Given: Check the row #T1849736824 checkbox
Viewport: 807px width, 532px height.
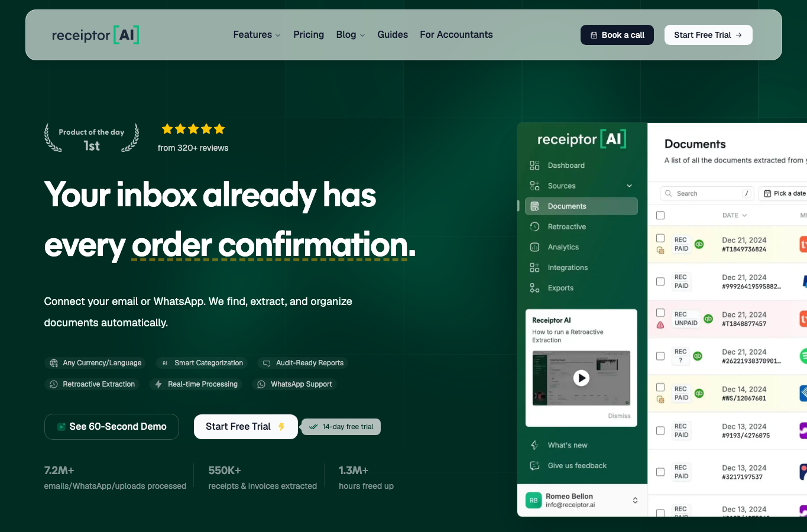Looking at the screenshot, I should (660, 238).
